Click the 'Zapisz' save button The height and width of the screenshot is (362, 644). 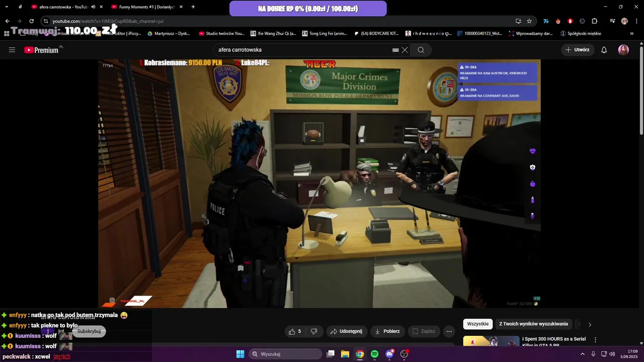pos(424,331)
